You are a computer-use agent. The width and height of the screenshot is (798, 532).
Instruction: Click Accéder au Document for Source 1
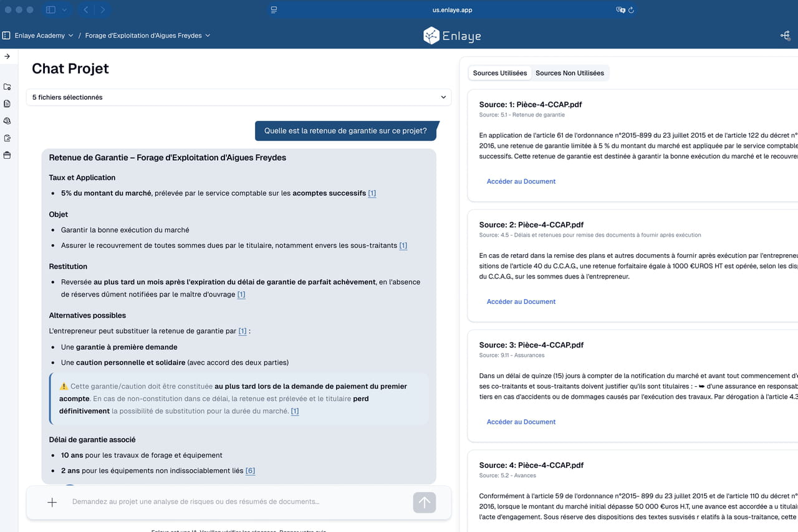pyautogui.click(x=521, y=181)
